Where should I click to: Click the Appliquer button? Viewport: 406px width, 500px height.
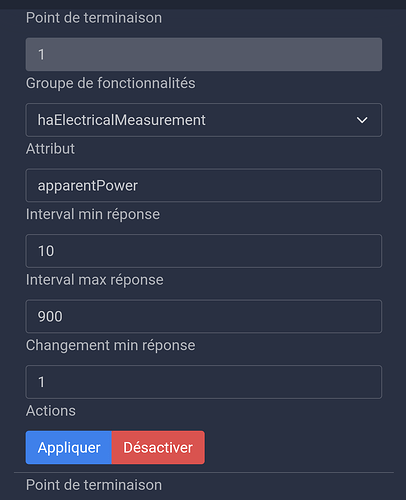coord(69,447)
